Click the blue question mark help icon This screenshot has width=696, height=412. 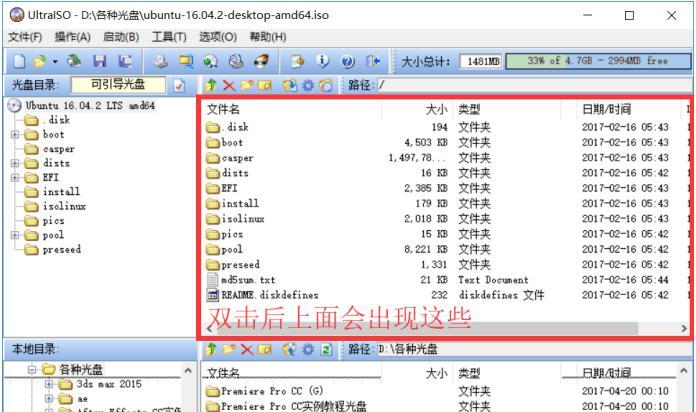click(348, 61)
